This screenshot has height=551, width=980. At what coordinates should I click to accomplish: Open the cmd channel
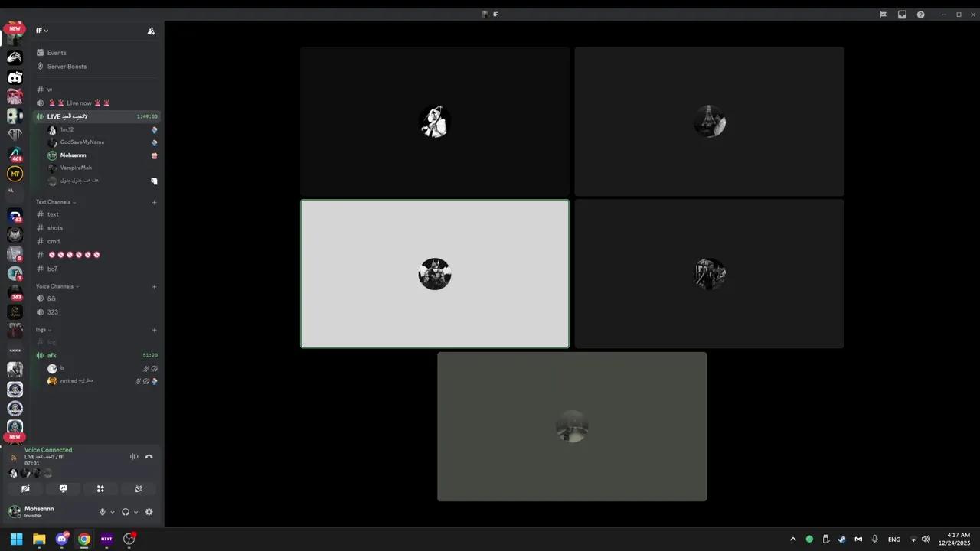pos(97,242)
